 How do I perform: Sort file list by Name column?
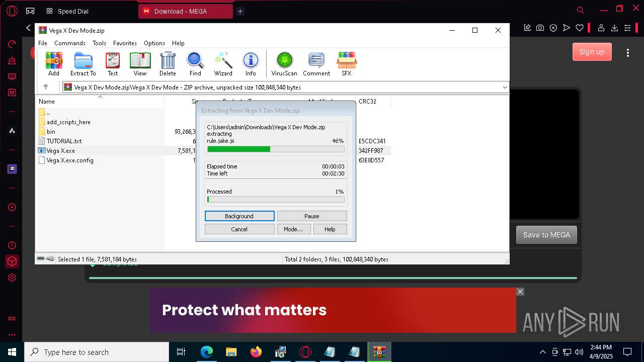pos(100,102)
